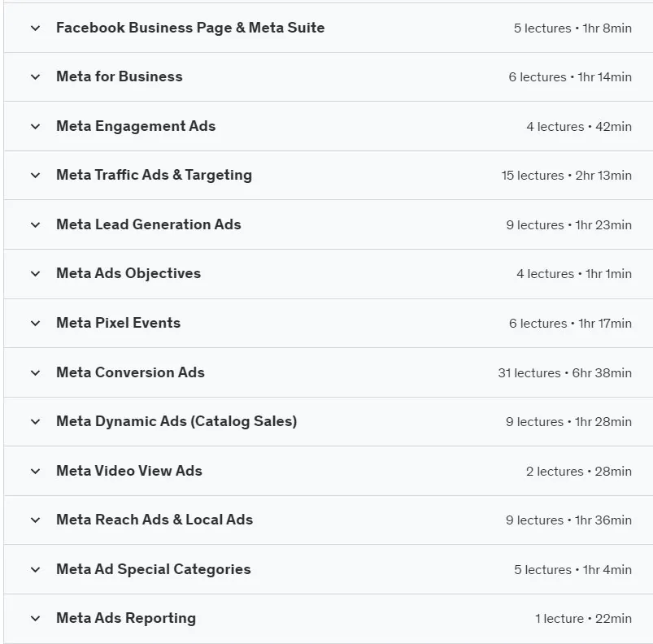Click the '31 lectures • 6hr 38min' label

pos(564,372)
